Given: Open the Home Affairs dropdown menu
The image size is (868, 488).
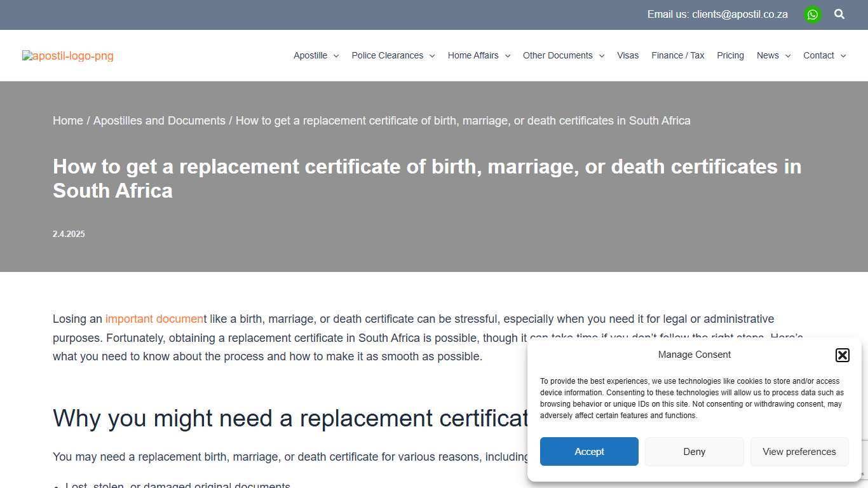Looking at the screenshot, I should [x=478, y=55].
